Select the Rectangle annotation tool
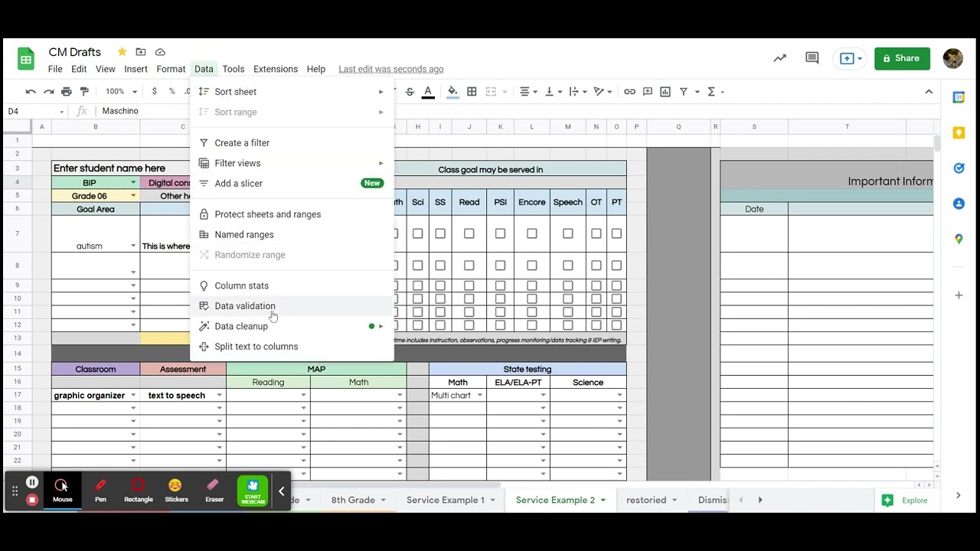 coord(138,491)
